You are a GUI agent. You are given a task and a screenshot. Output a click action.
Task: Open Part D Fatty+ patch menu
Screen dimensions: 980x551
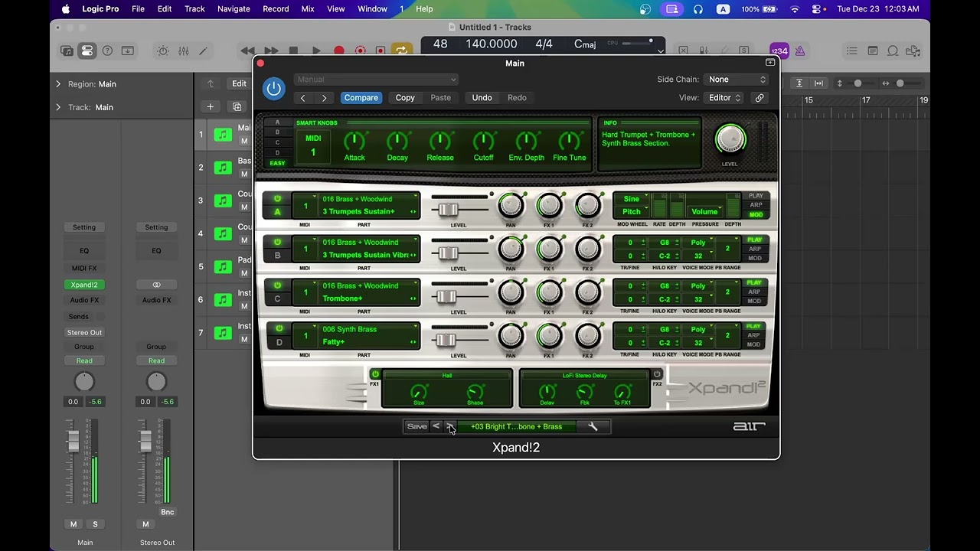click(370, 342)
